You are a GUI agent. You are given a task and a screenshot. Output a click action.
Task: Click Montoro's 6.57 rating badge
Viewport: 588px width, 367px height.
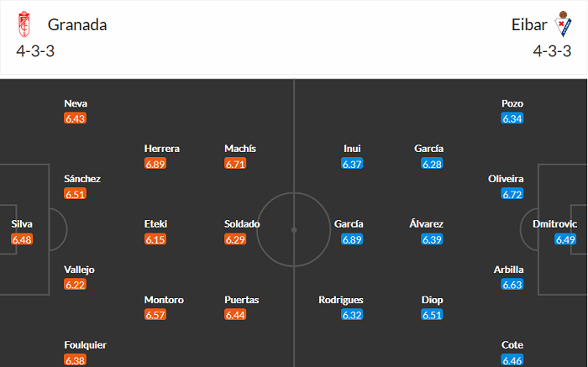point(155,315)
